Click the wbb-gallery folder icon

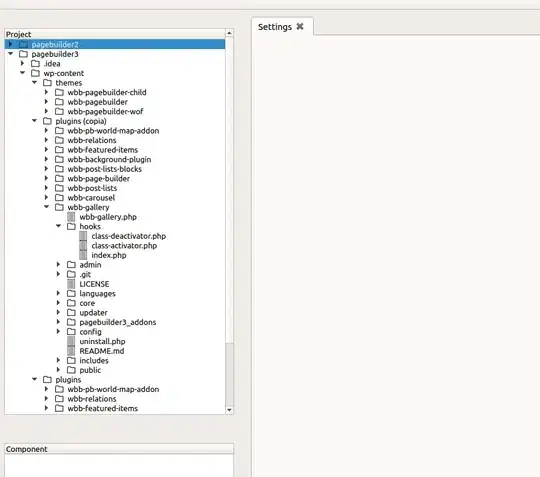coord(60,207)
